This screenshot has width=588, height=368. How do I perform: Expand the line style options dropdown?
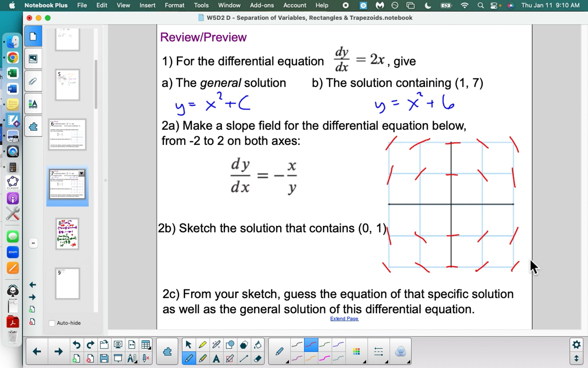click(x=379, y=352)
